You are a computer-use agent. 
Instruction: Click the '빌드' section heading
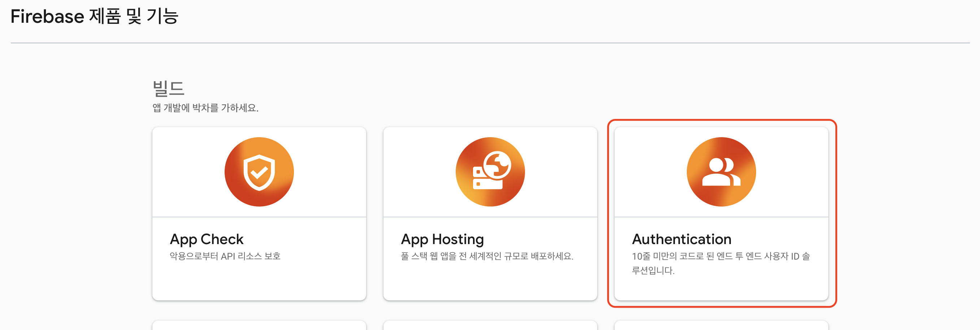(169, 88)
